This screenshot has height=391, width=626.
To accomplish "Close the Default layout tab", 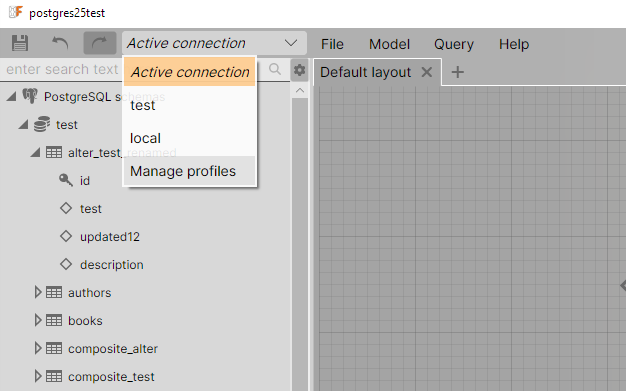I will [427, 72].
